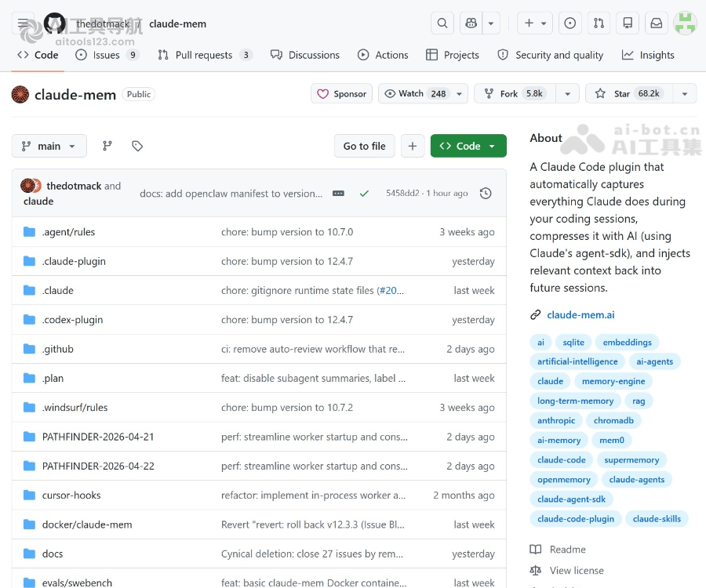Switch to the Pull requests tab
The image size is (706, 588).
pyautogui.click(x=206, y=55)
